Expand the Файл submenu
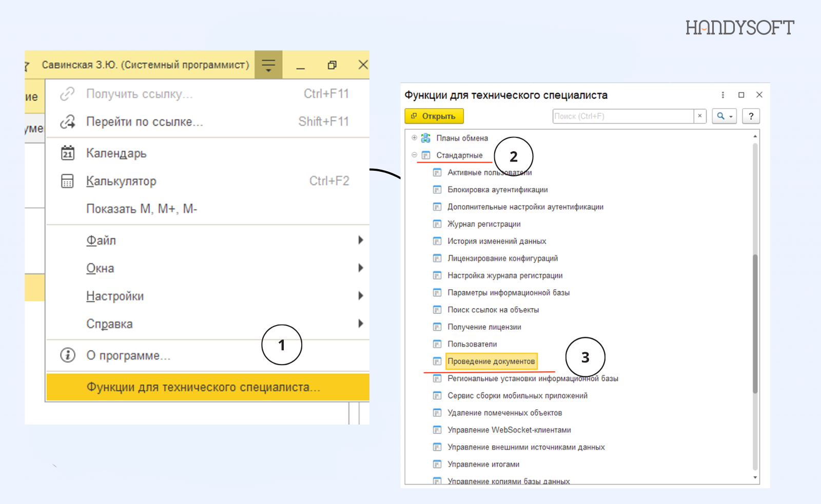821x504 pixels. 360,240
